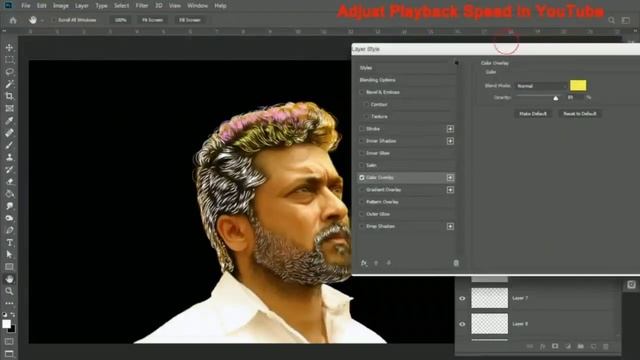Select the Frame tool
The image size is (640, 360).
(9, 109)
